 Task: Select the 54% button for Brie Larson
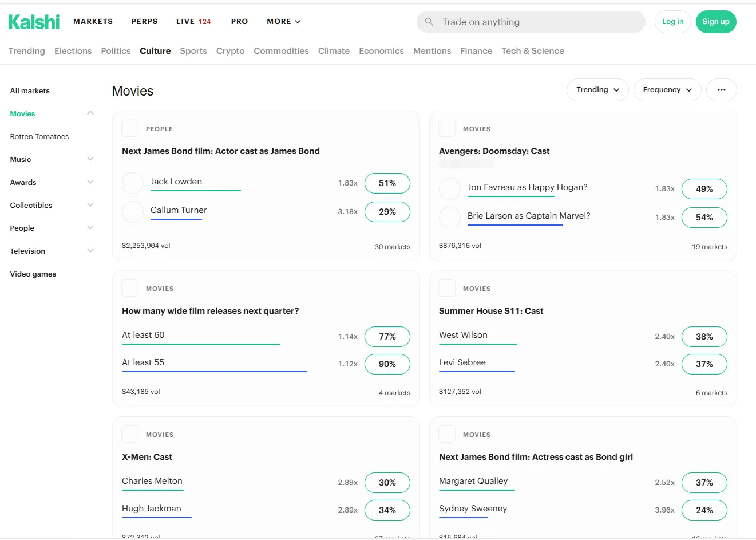[704, 218]
